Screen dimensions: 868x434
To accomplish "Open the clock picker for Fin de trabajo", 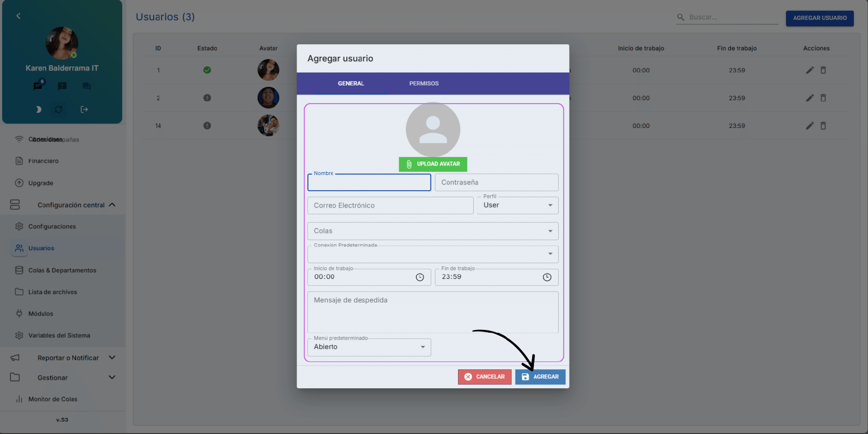I will pos(547,277).
